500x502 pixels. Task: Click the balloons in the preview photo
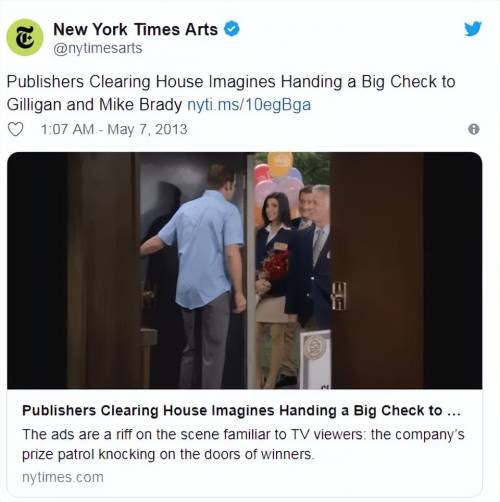click(278, 180)
